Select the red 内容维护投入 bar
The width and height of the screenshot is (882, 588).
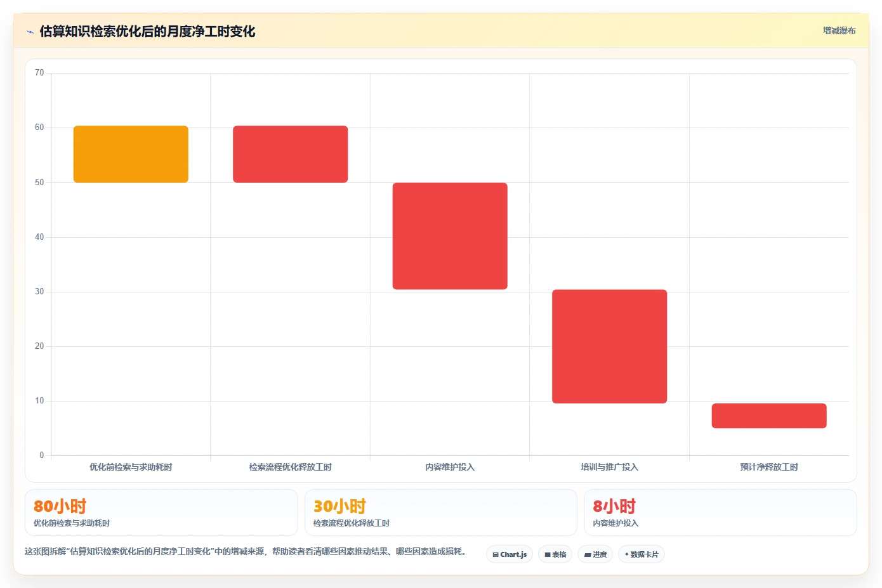pyautogui.click(x=450, y=236)
